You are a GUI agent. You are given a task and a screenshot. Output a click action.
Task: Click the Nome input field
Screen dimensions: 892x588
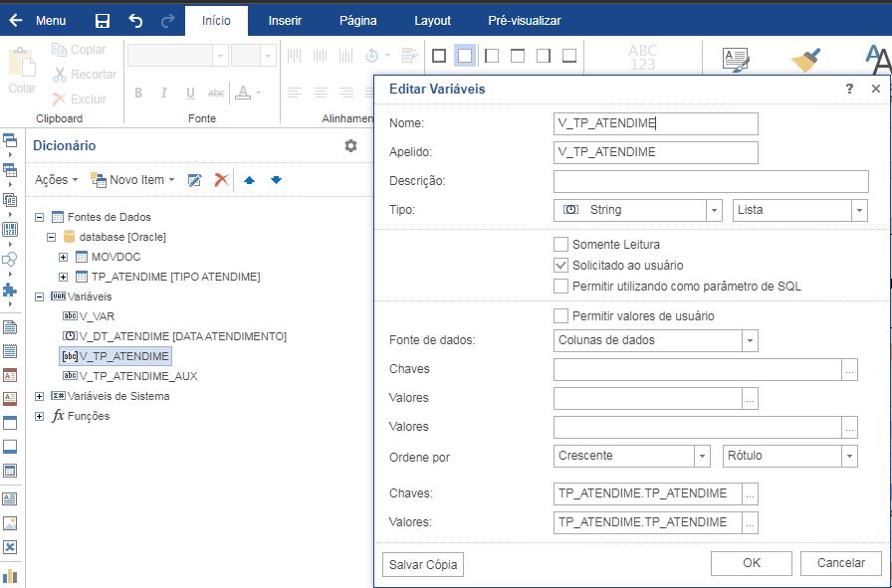pyautogui.click(x=655, y=124)
